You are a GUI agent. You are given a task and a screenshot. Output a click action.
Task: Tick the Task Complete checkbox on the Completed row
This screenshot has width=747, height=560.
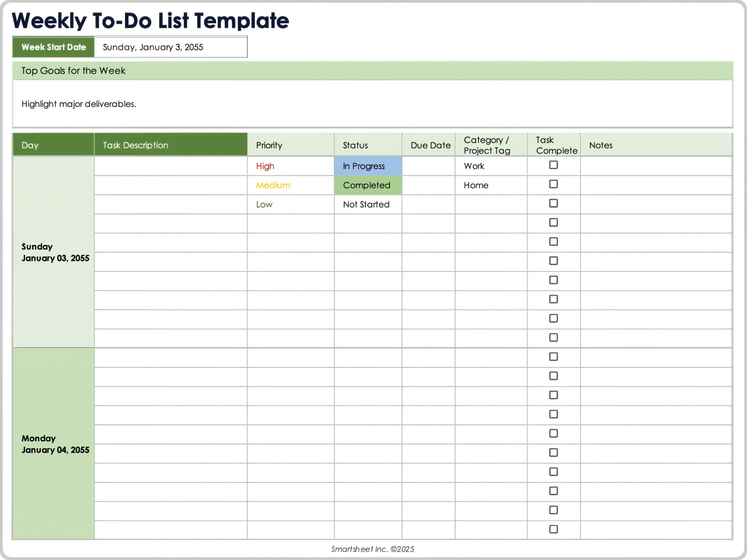click(553, 184)
